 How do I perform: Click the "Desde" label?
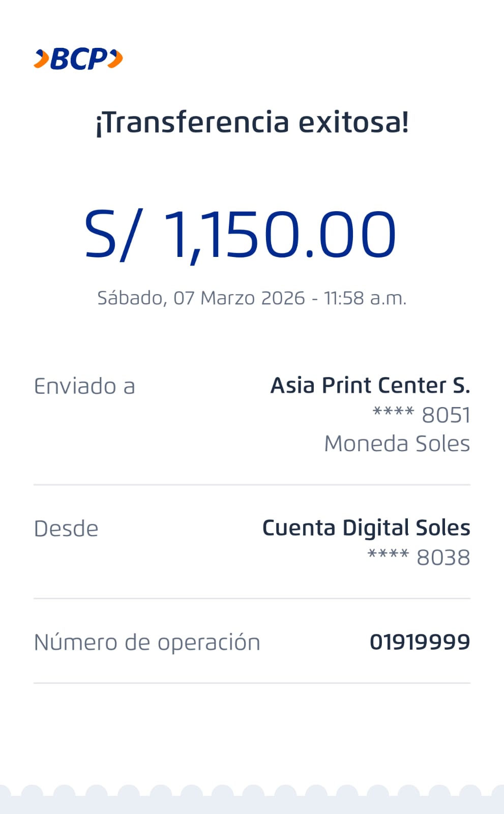[x=66, y=529]
